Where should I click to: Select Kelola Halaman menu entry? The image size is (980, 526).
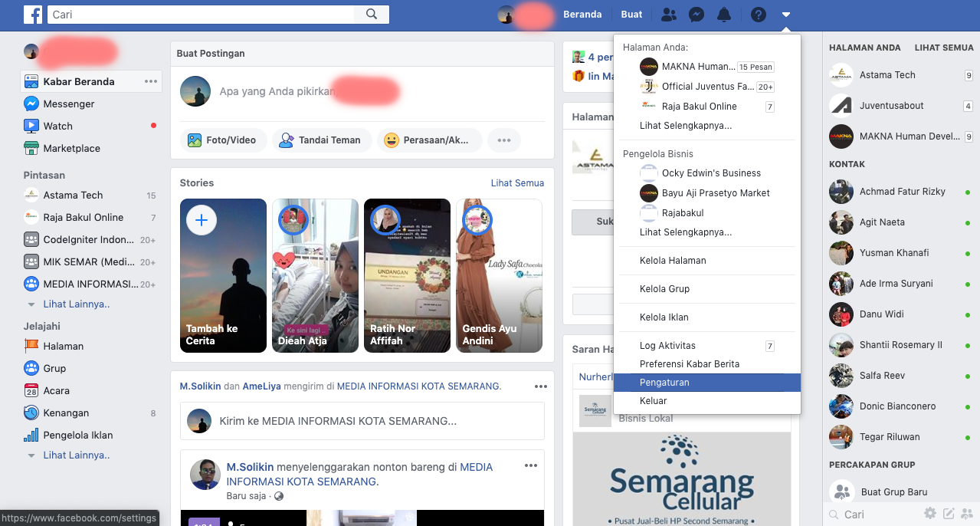(707, 260)
